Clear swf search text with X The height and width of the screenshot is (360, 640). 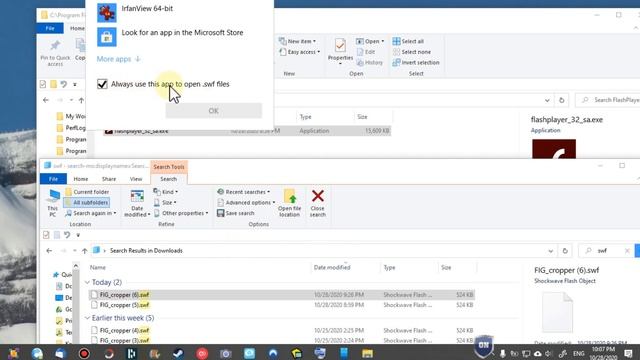coord(627,251)
